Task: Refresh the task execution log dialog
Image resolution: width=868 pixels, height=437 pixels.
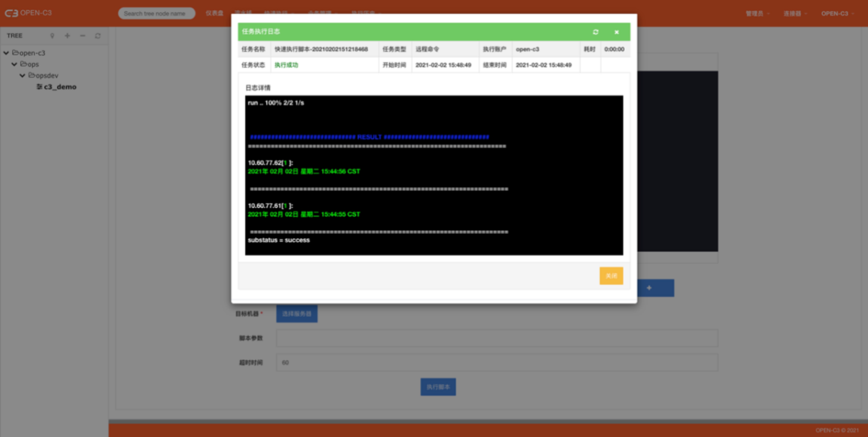Action: pyautogui.click(x=595, y=32)
